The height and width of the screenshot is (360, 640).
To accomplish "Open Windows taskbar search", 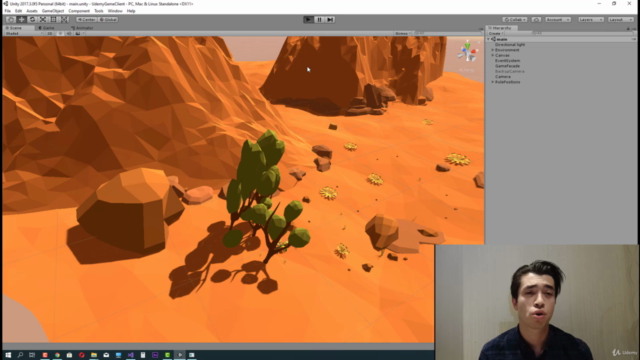I will click(x=20, y=355).
